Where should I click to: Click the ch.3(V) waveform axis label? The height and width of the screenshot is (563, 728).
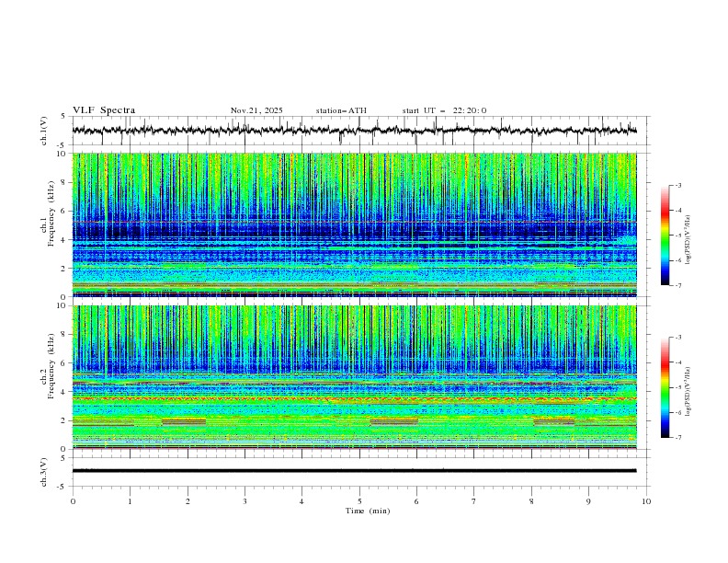(43, 472)
